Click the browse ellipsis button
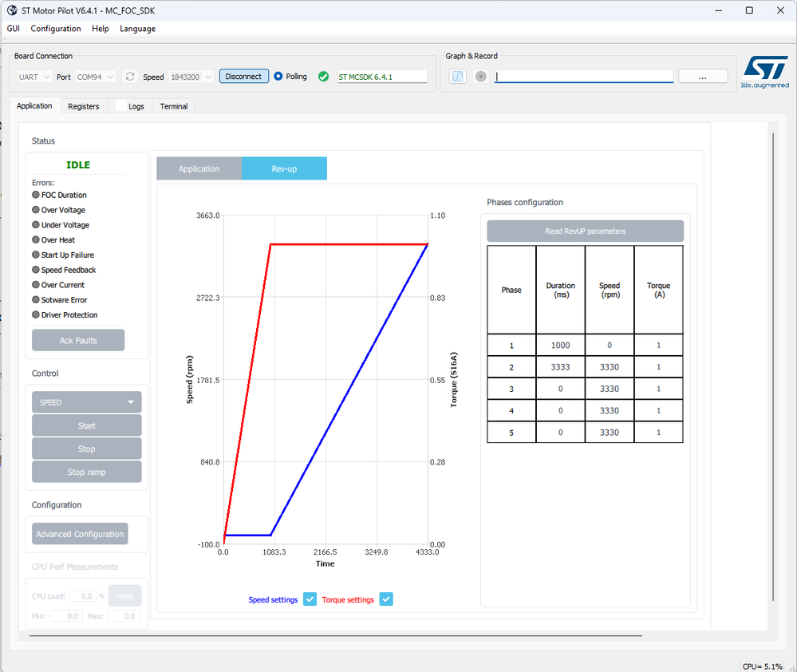 [703, 77]
